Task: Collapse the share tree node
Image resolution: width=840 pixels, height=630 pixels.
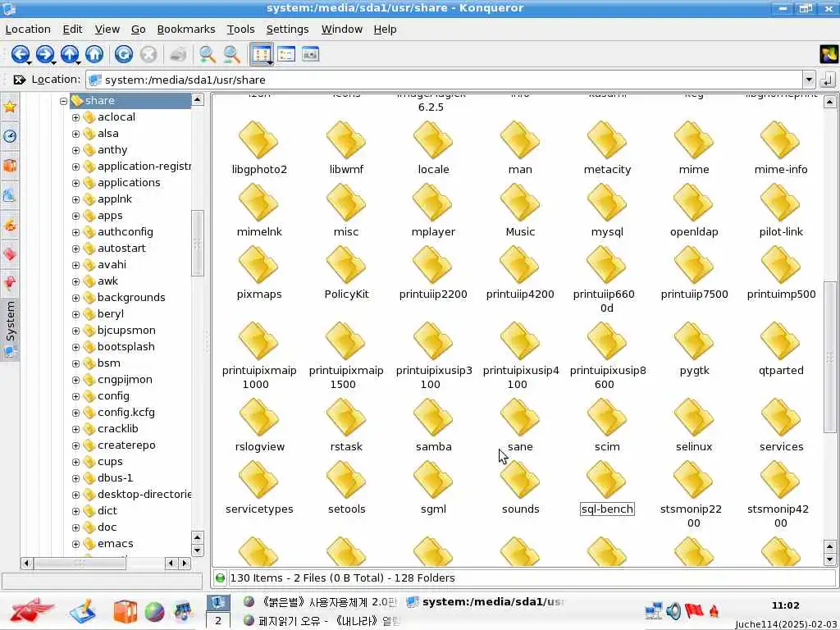Action: [x=63, y=101]
